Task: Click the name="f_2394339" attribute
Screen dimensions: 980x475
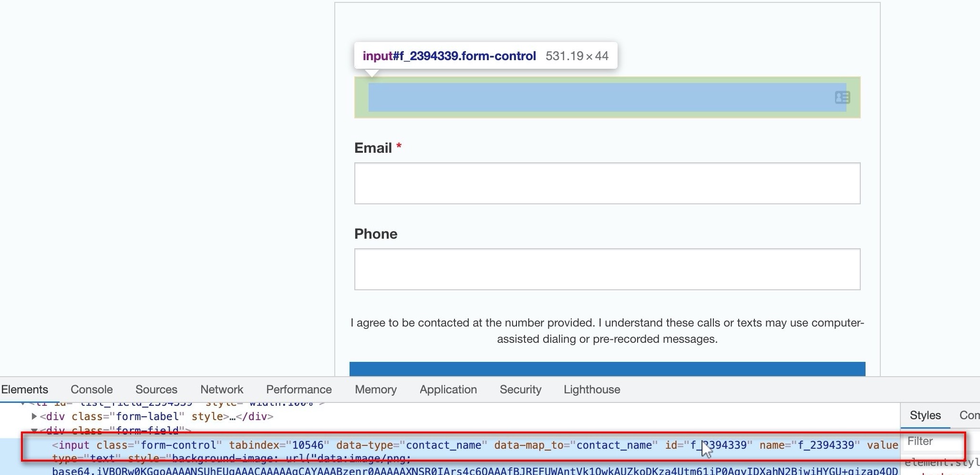Action: click(x=810, y=445)
